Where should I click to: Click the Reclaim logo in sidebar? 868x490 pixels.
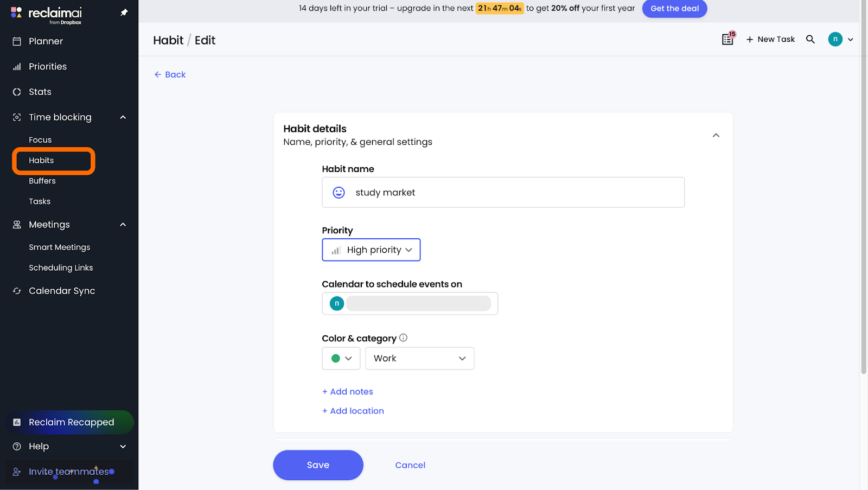[47, 15]
